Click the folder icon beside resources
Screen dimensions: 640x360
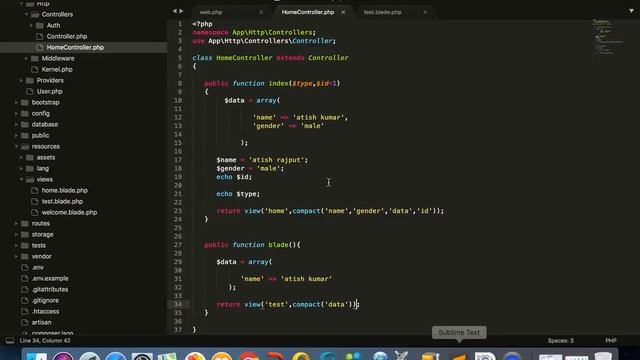pyautogui.click(x=25, y=147)
